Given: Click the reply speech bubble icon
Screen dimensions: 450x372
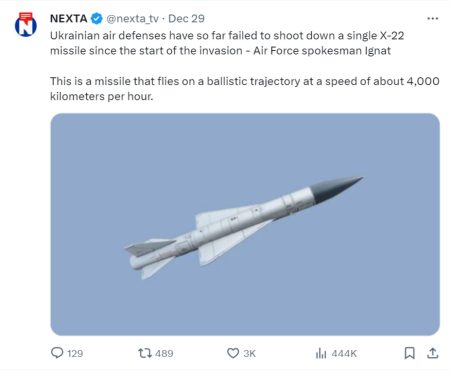Looking at the screenshot, I should pyautogui.click(x=57, y=353).
